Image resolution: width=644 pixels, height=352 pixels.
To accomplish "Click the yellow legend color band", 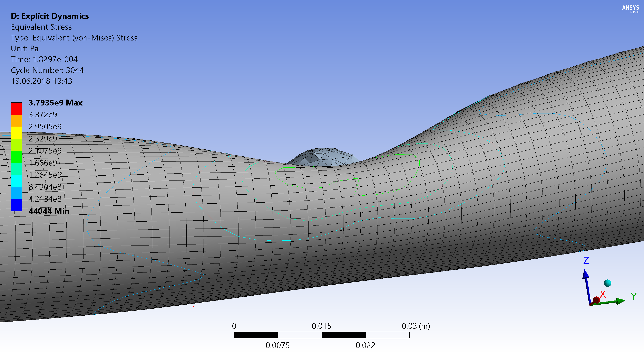I will click(16, 133).
